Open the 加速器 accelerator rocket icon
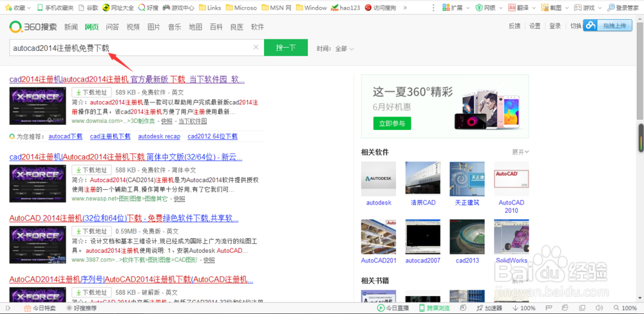644x314 pixels. [x=489, y=308]
